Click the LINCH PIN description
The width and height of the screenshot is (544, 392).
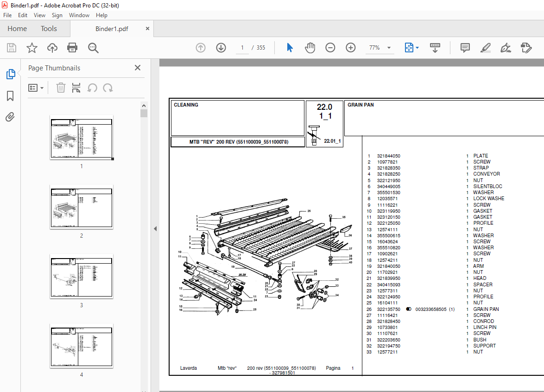(485, 327)
